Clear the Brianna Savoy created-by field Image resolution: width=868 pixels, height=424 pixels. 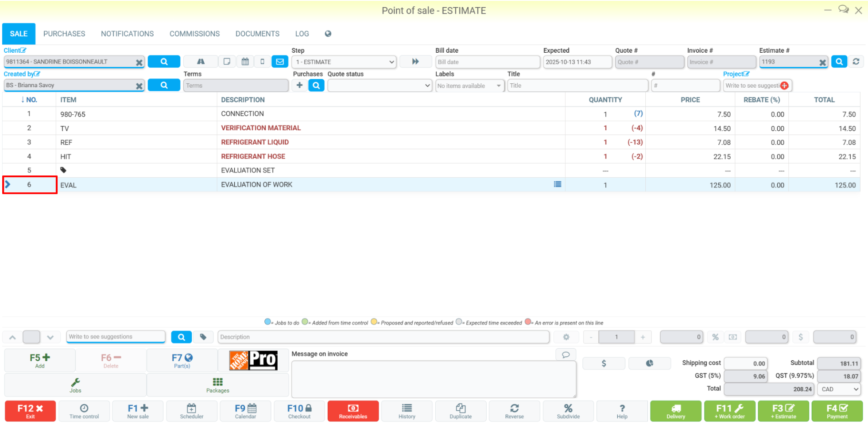click(x=139, y=86)
